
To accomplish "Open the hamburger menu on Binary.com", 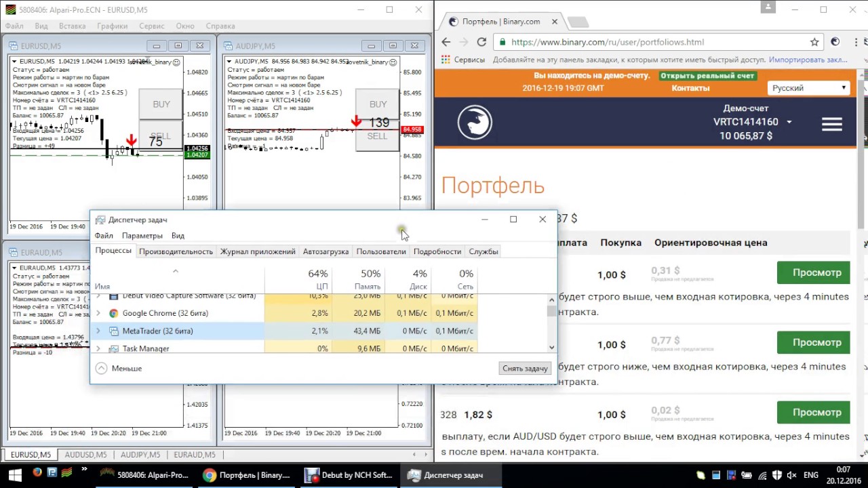I will point(831,125).
